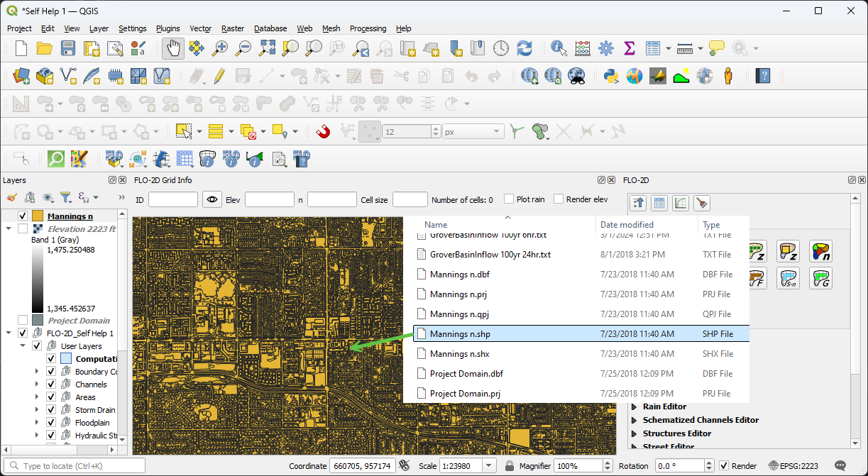Viewport: 868px width, 476px height.
Task: Select the Pan Map hand tool
Action: click(172, 48)
